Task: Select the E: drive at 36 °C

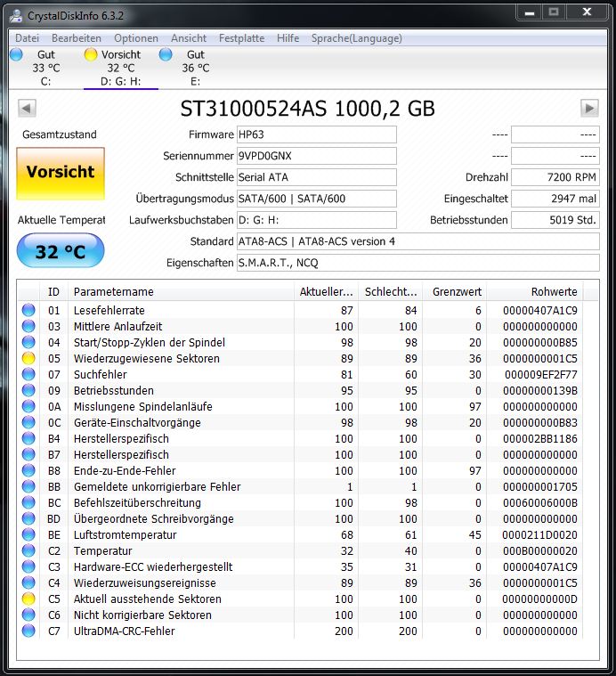Action: [x=196, y=68]
